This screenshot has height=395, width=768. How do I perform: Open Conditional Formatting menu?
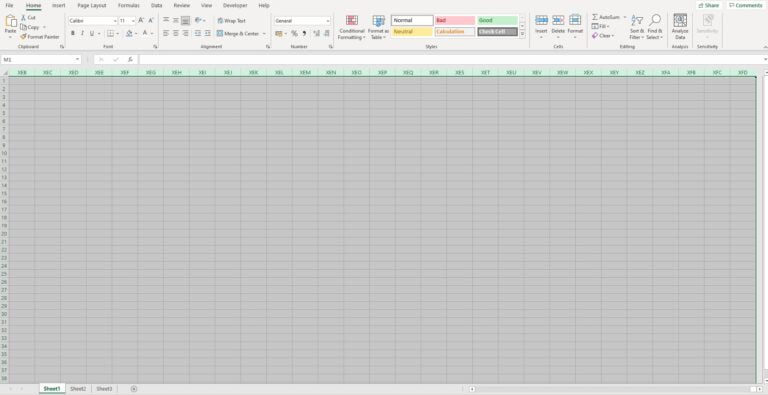tap(352, 27)
